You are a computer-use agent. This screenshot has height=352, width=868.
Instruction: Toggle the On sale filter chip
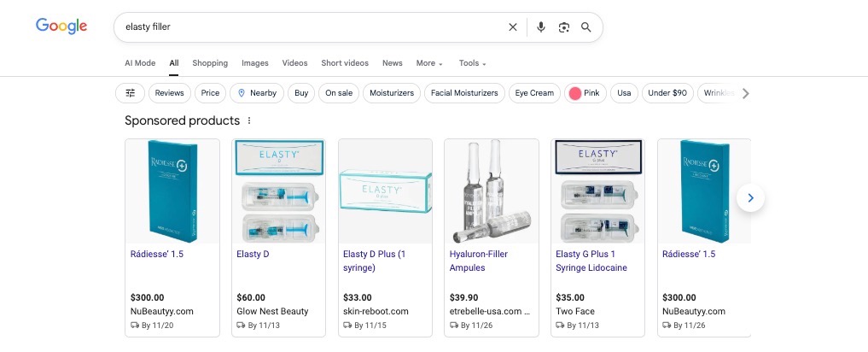[x=338, y=93]
